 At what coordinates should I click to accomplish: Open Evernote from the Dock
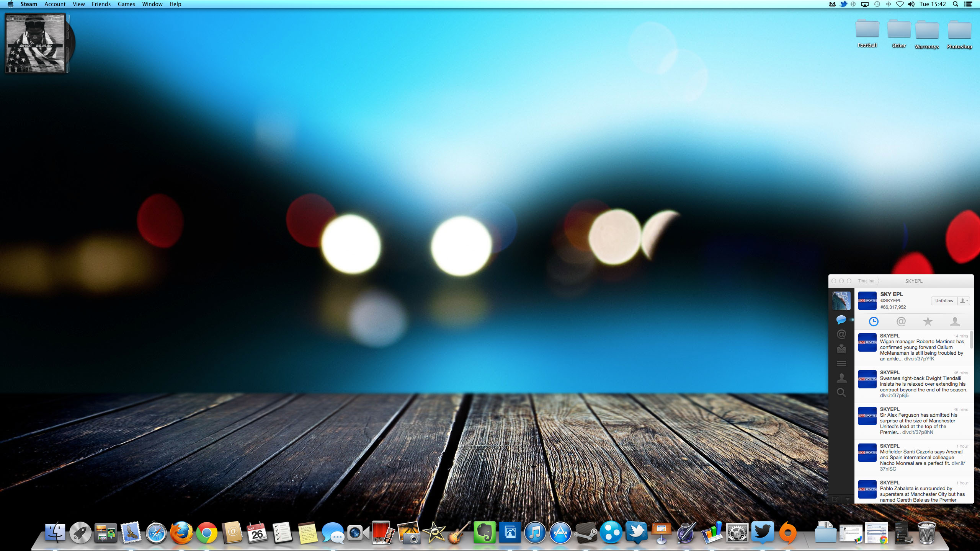[485, 533]
